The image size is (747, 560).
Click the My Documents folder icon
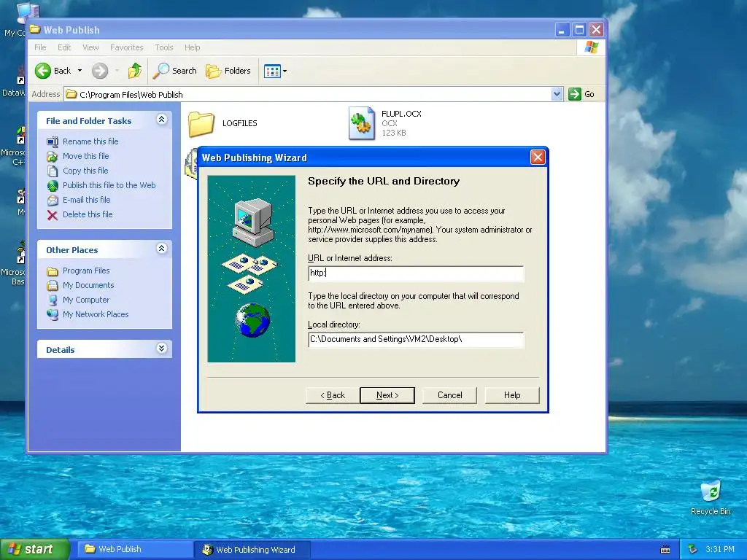[53, 286]
